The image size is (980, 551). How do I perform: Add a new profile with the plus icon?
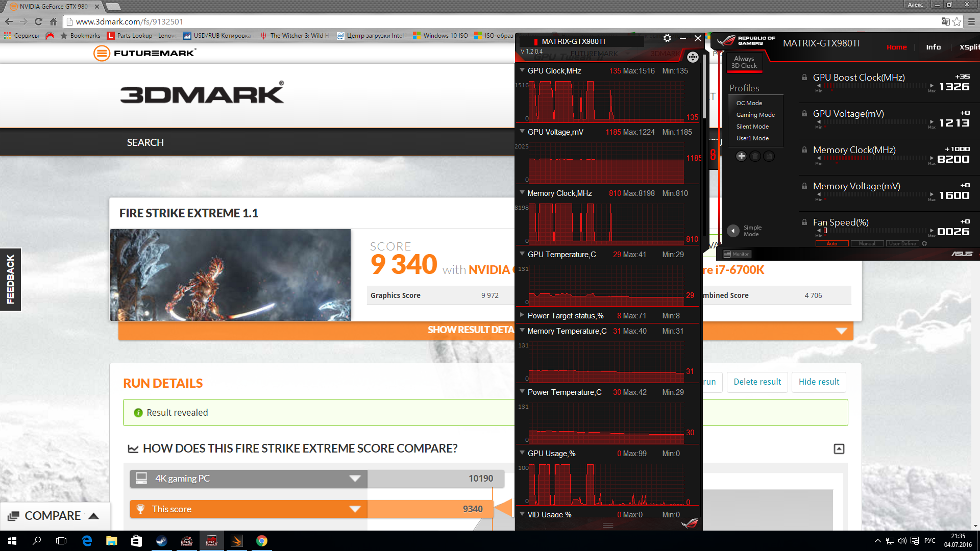click(x=741, y=156)
